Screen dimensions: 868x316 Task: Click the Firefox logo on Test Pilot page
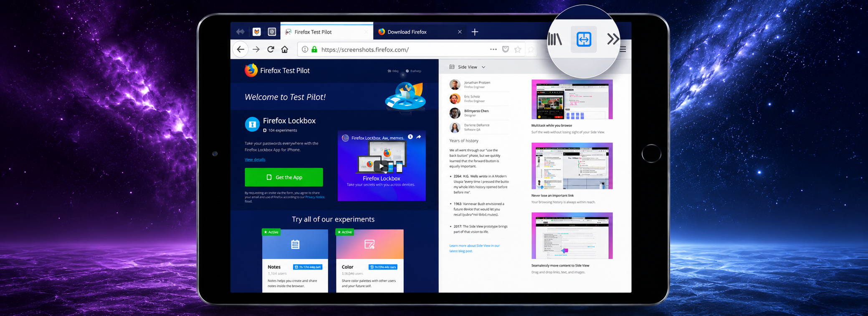coord(251,70)
